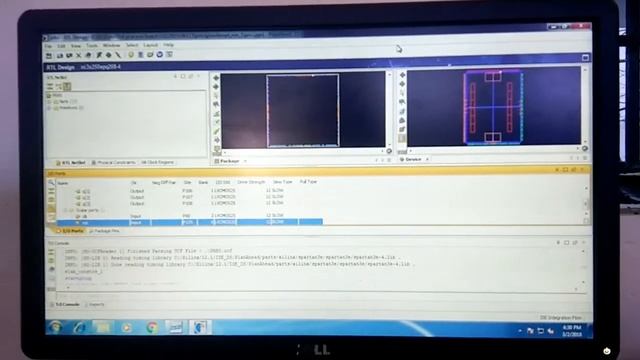Select the clk Input port row
The width and height of the screenshot is (640, 360).
(190, 216)
